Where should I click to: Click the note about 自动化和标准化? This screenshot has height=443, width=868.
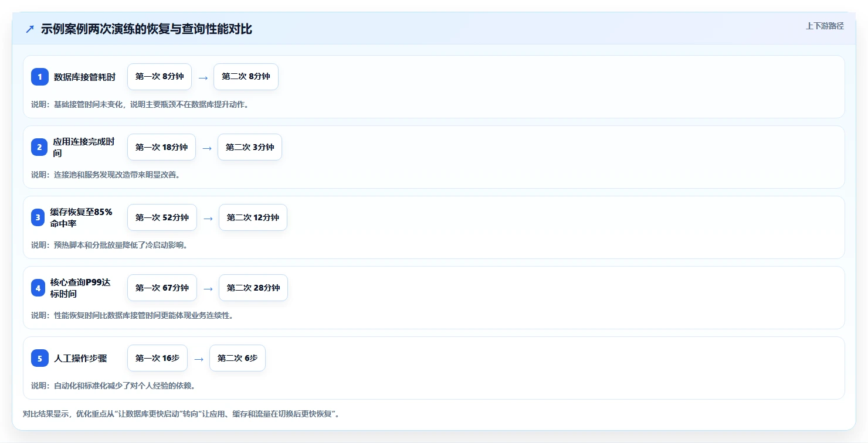tap(113, 386)
